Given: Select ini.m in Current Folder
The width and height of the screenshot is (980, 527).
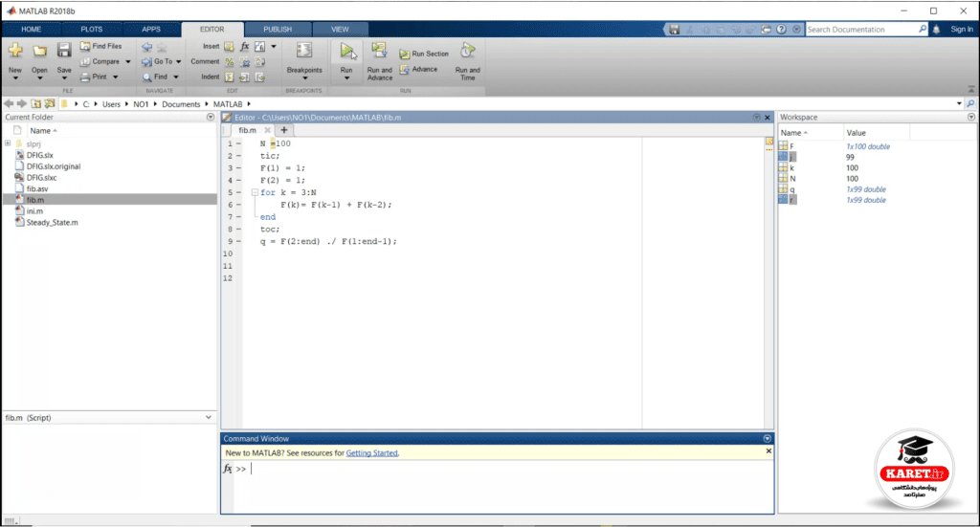Looking at the screenshot, I should [34, 211].
